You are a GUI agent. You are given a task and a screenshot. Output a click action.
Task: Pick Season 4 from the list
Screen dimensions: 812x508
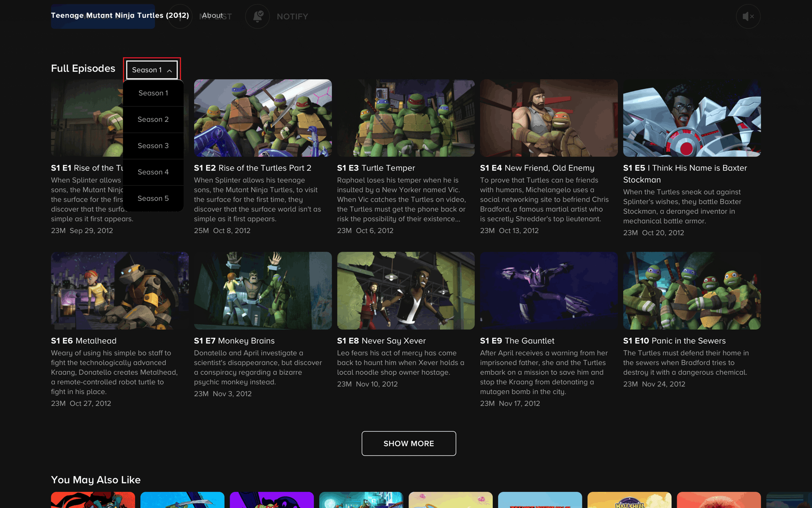point(153,172)
